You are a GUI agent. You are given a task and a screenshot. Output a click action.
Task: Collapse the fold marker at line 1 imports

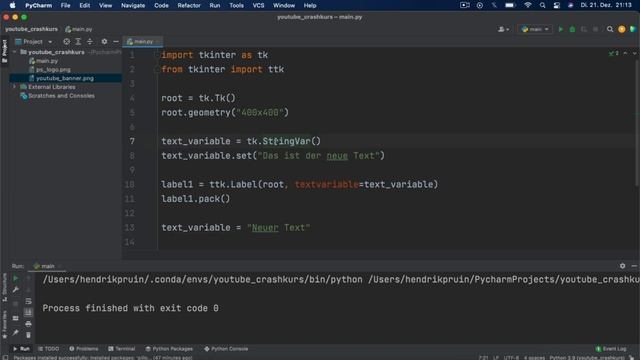tap(157, 55)
